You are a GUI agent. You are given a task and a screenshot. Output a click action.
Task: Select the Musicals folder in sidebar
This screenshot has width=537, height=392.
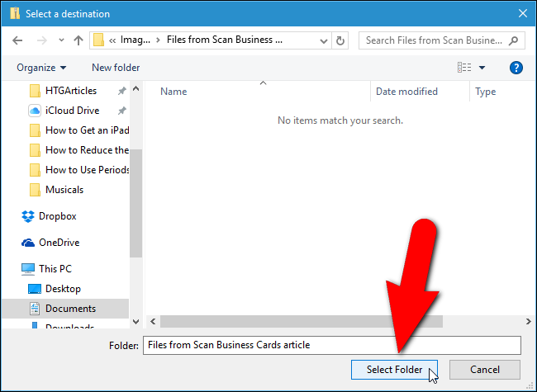(x=64, y=190)
